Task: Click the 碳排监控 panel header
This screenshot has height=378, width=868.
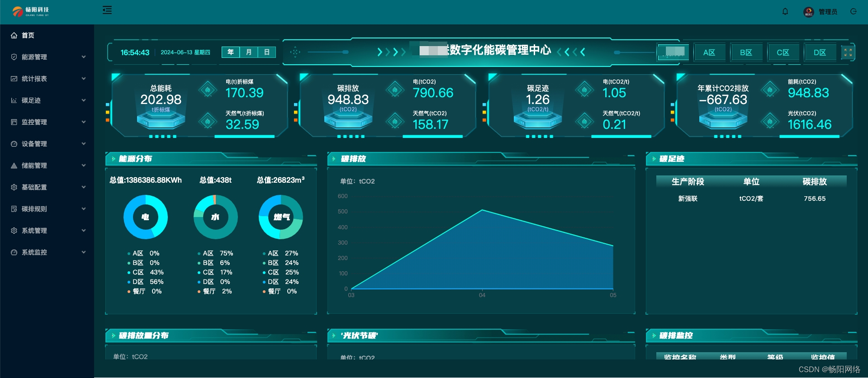Action: (x=751, y=335)
